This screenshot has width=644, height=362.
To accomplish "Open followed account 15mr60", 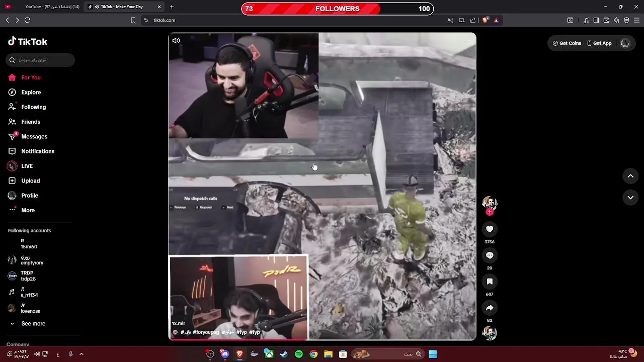I will (x=29, y=244).
